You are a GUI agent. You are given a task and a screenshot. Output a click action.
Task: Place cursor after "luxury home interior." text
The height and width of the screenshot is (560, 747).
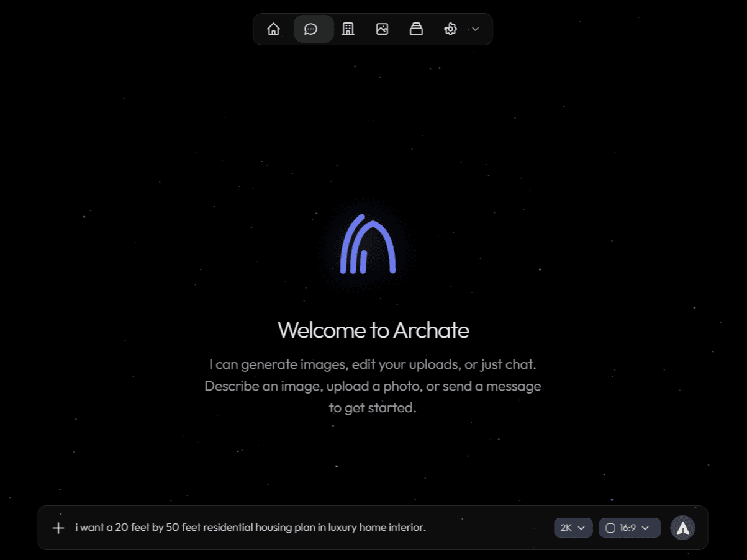(427, 528)
